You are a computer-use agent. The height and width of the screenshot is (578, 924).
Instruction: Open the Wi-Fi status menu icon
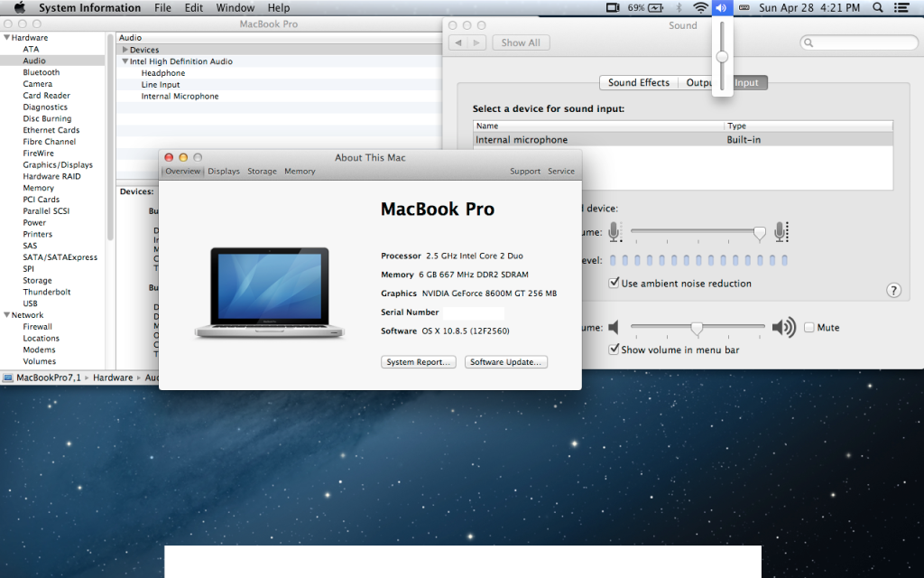coord(700,7)
